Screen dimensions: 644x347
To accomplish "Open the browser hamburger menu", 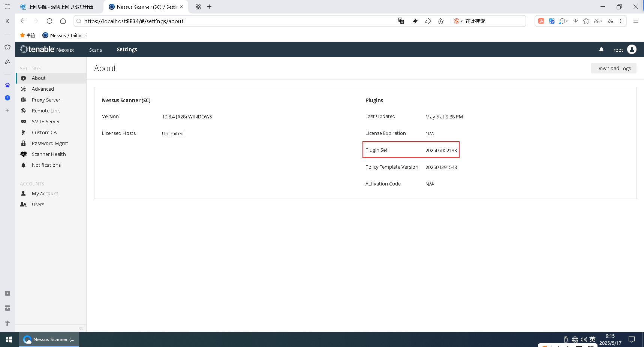I will pyautogui.click(x=636, y=21).
